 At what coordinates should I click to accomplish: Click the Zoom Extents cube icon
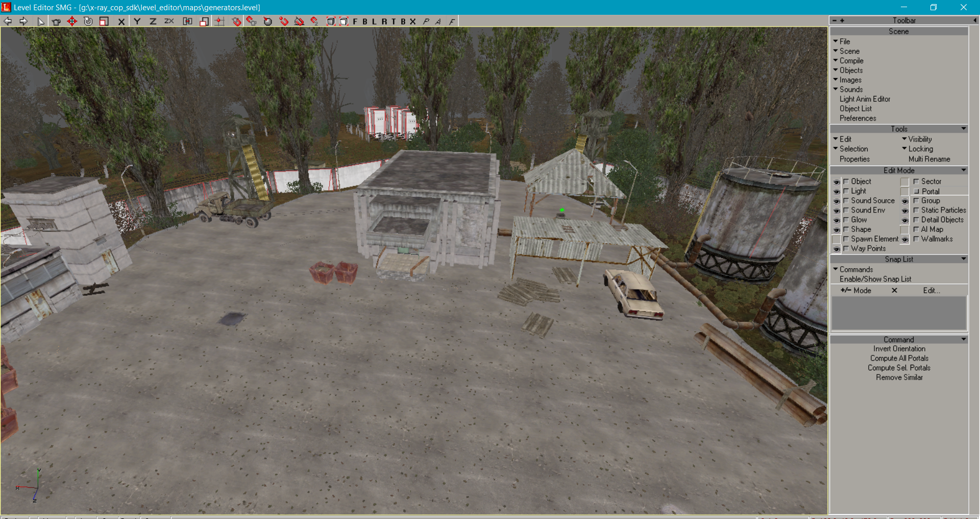tap(331, 21)
